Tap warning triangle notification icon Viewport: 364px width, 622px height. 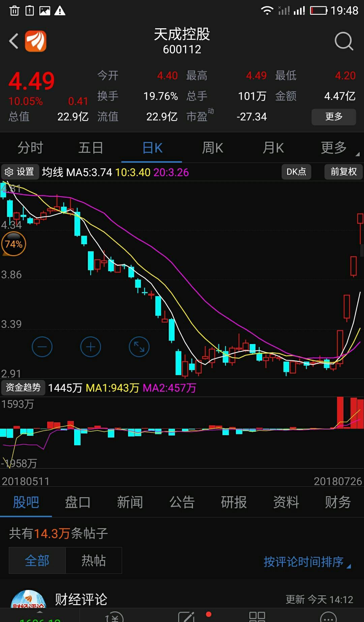(x=60, y=11)
